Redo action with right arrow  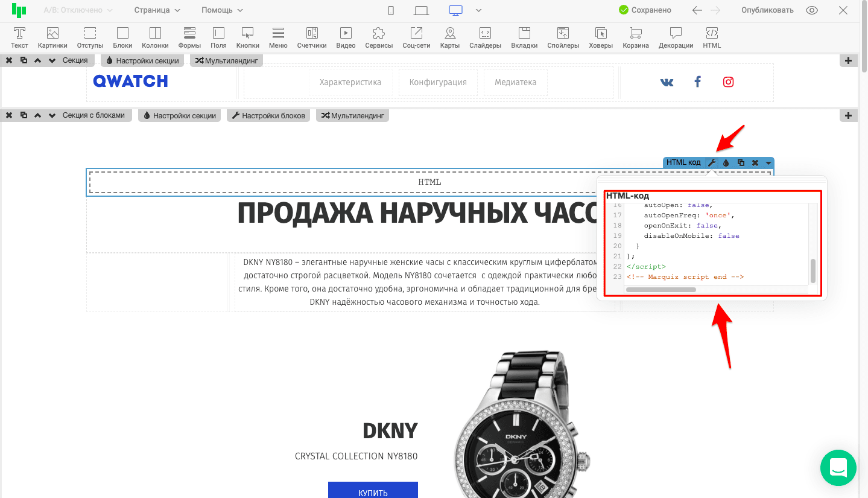(x=715, y=10)
